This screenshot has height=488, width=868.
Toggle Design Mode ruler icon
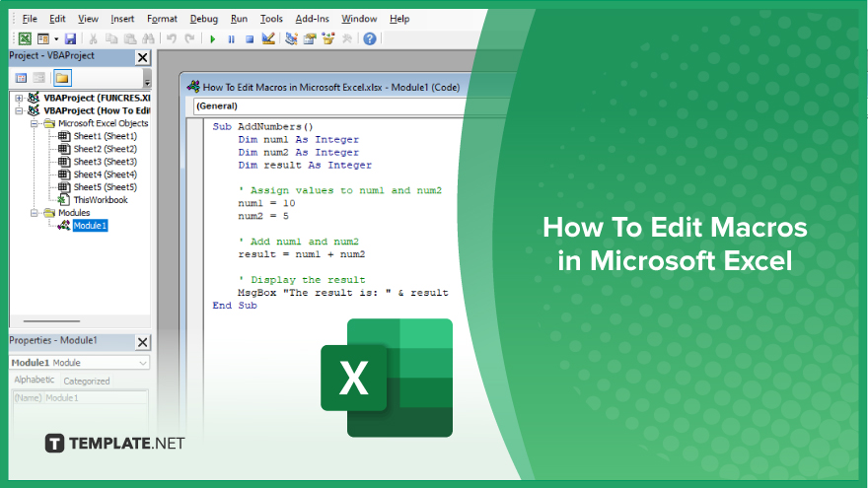pyautogui.click(x=268, y=38)
